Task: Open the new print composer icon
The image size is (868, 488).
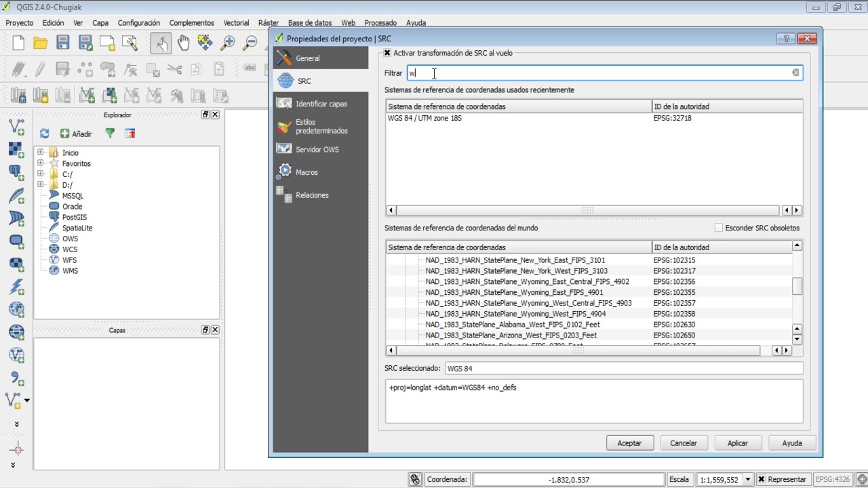Action: click(108, 43)
